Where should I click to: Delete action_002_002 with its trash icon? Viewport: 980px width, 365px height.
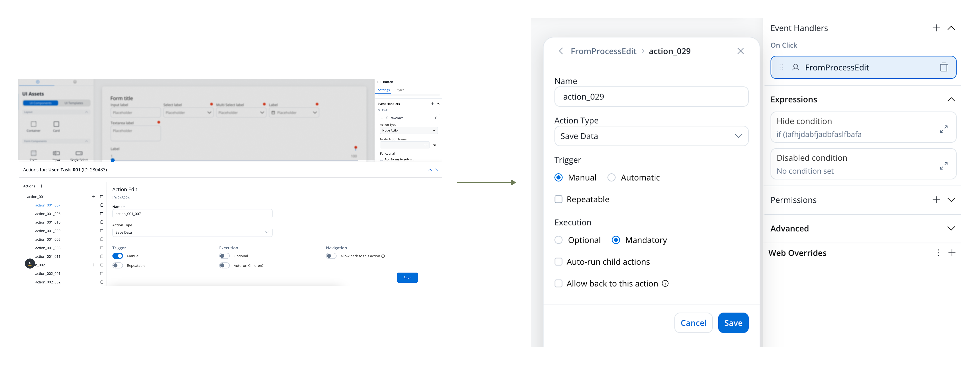pyautogui.click(x=102, y=282)
